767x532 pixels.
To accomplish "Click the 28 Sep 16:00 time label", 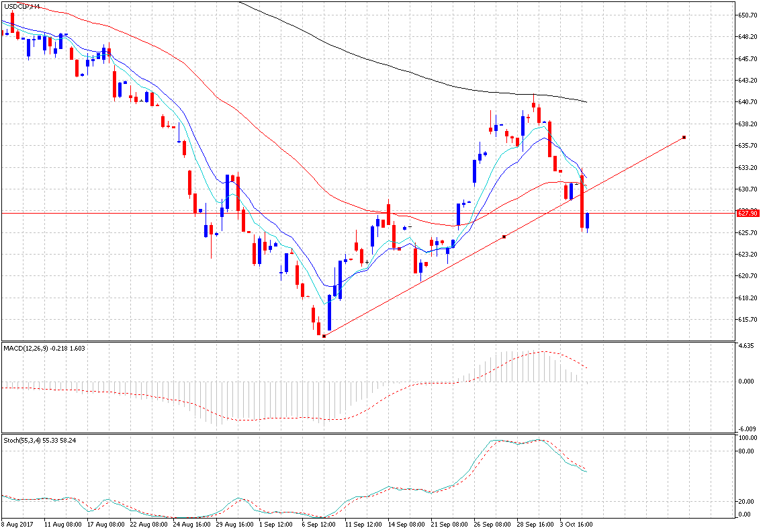I will 536,525.
